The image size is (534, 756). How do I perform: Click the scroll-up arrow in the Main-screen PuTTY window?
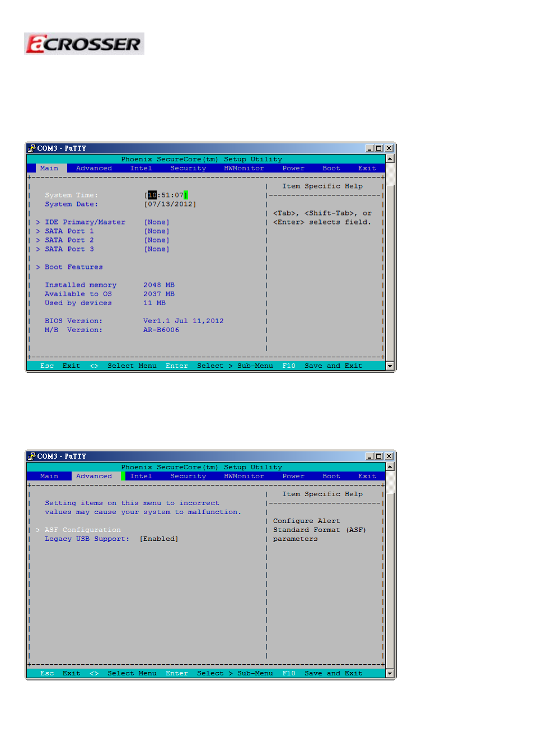[x=390, y=159]
